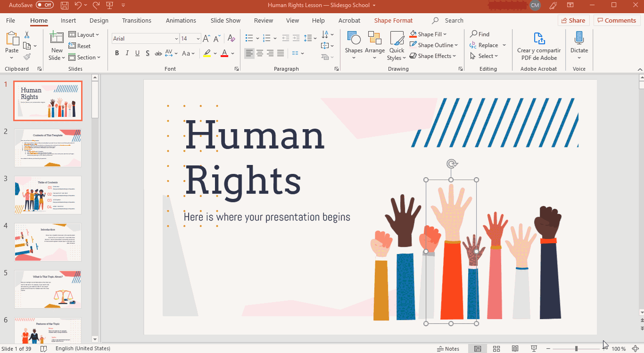Click the Format Painter brush icon
This screenshot has width=644, height=353.
27,57
